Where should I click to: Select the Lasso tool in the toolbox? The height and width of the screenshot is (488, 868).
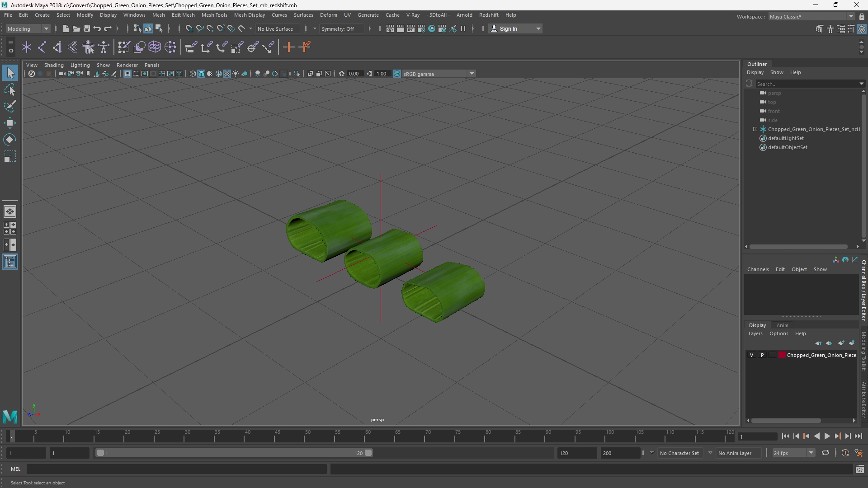coord(10,90)
